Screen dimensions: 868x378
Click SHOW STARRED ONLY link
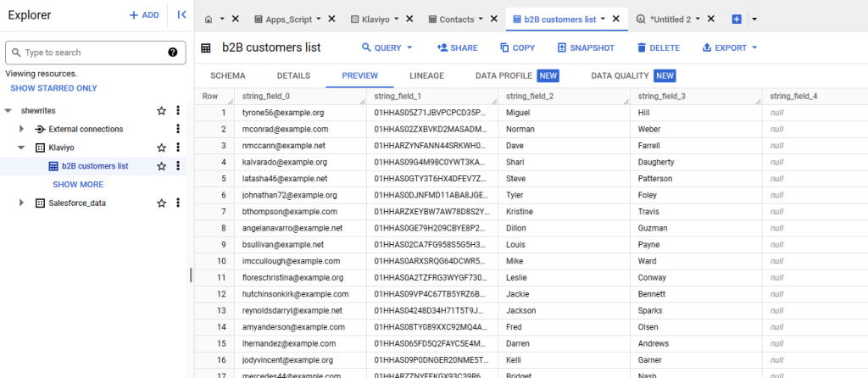click(53, 88)
